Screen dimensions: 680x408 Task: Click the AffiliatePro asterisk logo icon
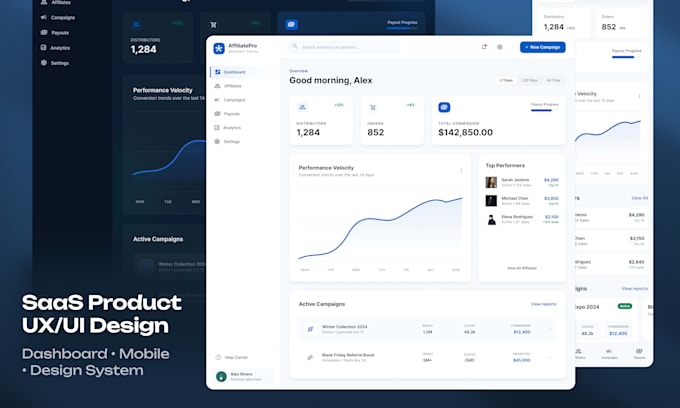pyautogui.click(x=219, y=48)
